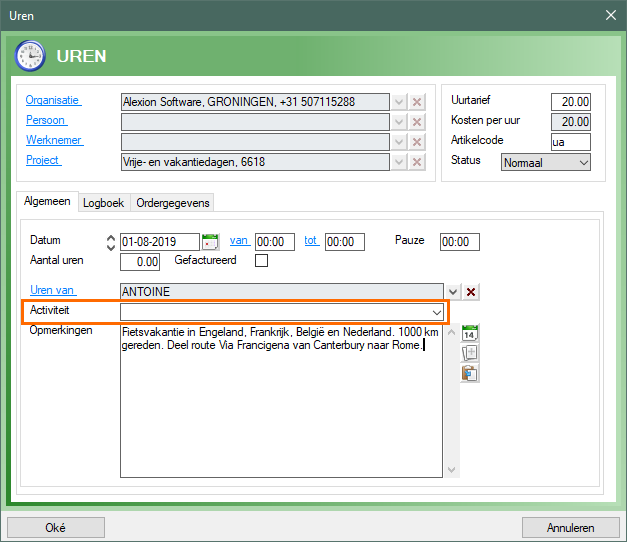The height and width of the screenshot is (542, 627).
Task: Clear the Organisatie field with the X button
Action: 417,102
